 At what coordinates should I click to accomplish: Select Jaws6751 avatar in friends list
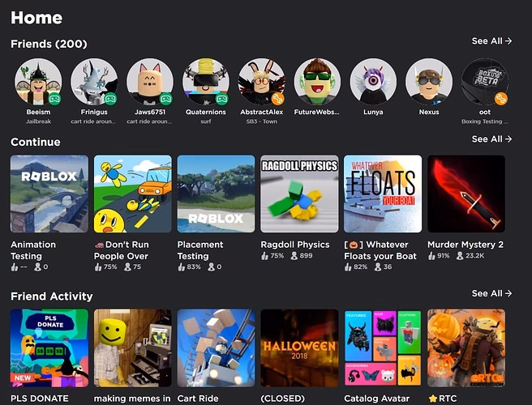[x=150, y=82]
